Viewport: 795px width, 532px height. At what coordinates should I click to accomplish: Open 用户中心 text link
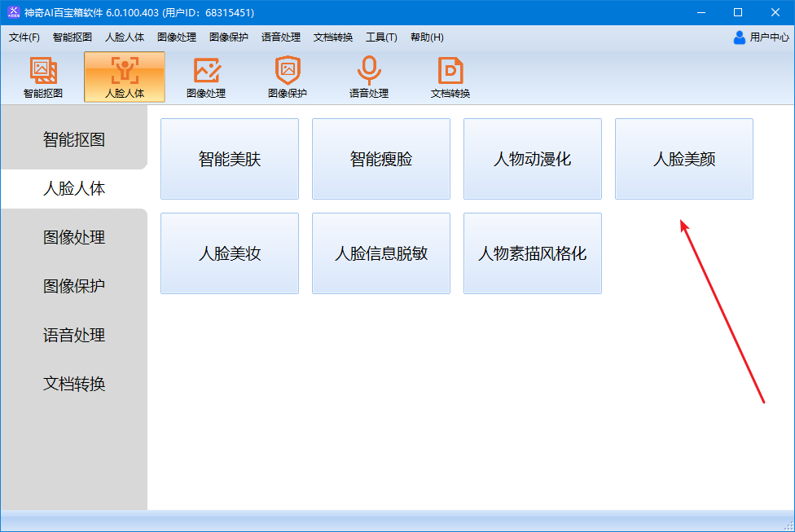coord(769,37)
